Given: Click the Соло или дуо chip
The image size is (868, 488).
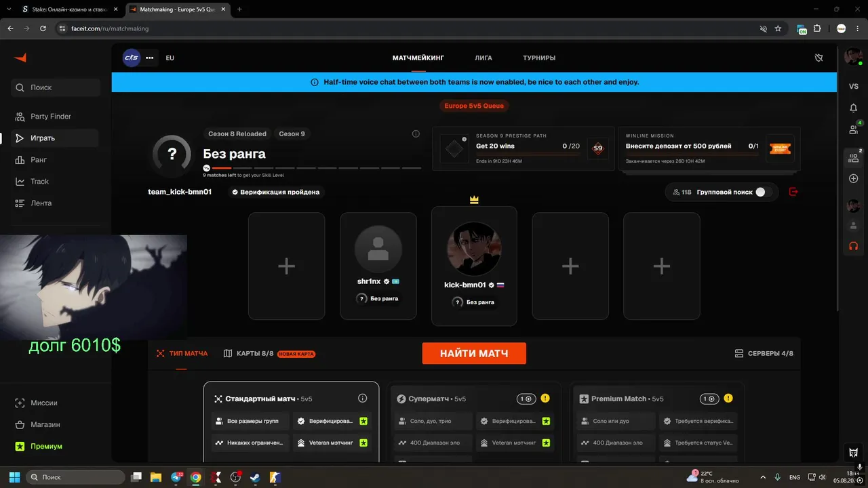Looking at the screenshot, I should pos(616,421).
